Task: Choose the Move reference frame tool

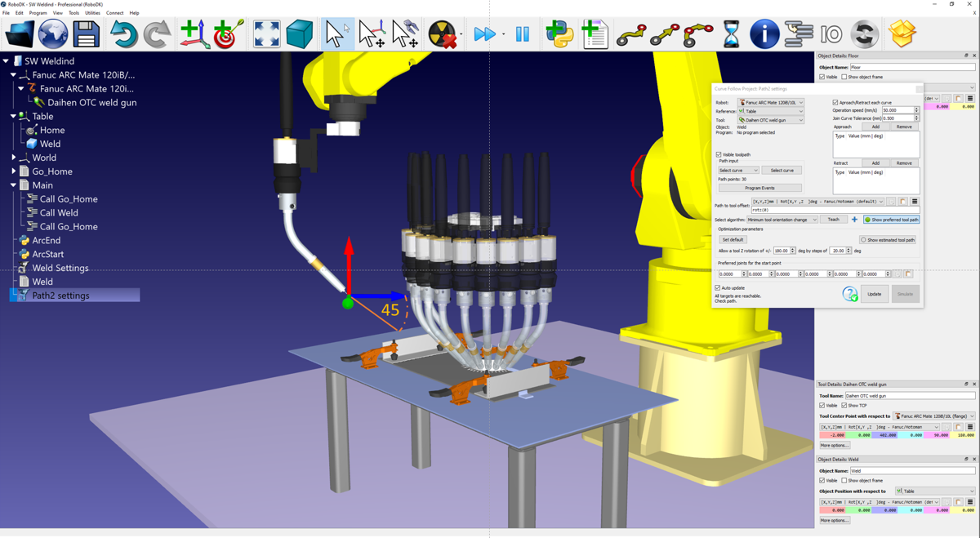Action: (x=372, y=34)
